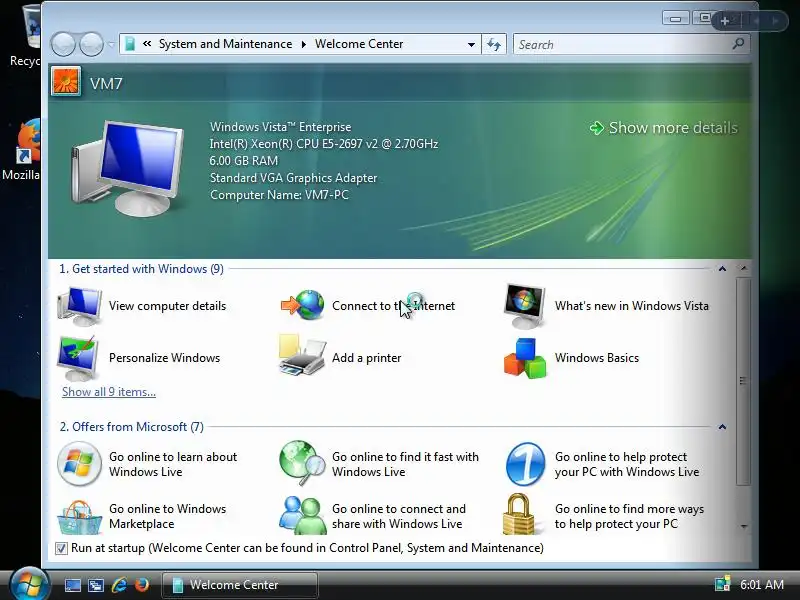Toggle the Run at startup checkbox
The height and width of the screenshot is (600, 800).
[61, 548]
